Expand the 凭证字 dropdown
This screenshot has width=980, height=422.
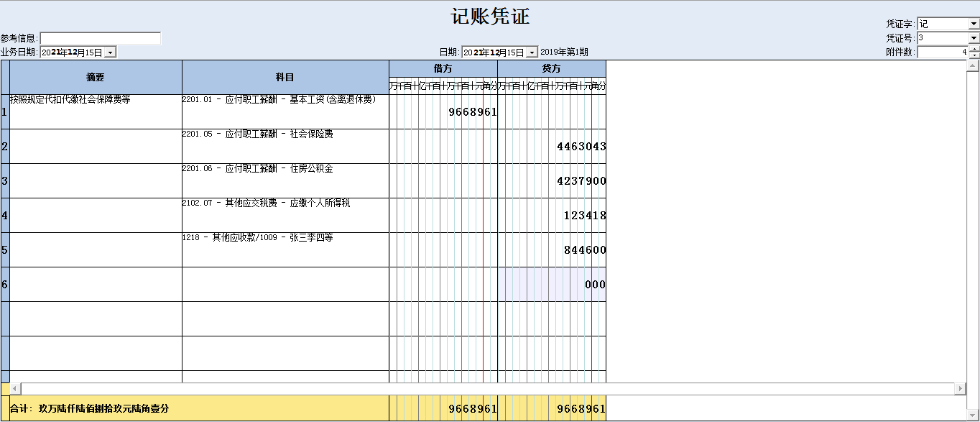[974, 24]
